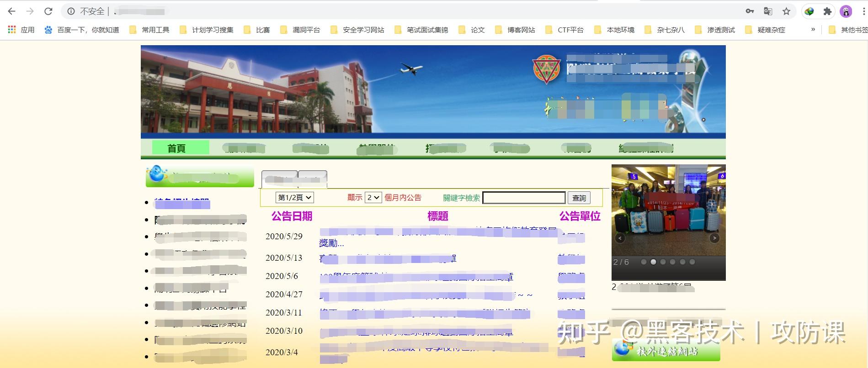
Task: Click the 公告單位 column header
Action: (580, 216)
